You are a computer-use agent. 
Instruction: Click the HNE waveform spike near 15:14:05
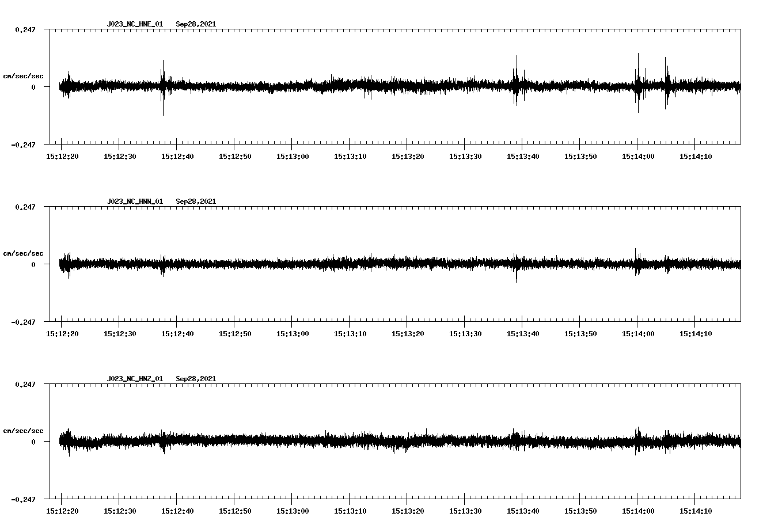coord(666,83)
